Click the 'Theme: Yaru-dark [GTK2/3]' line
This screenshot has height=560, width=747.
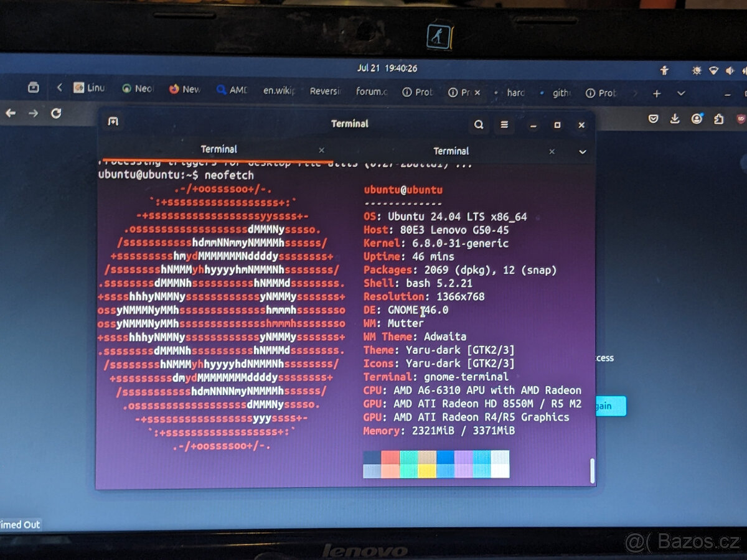[439, 350]
